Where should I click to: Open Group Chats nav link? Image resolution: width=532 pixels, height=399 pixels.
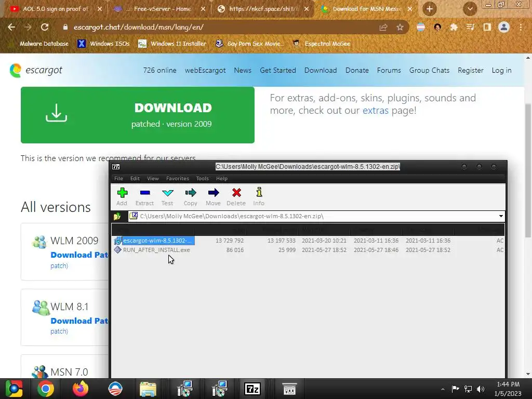(429, 70)
